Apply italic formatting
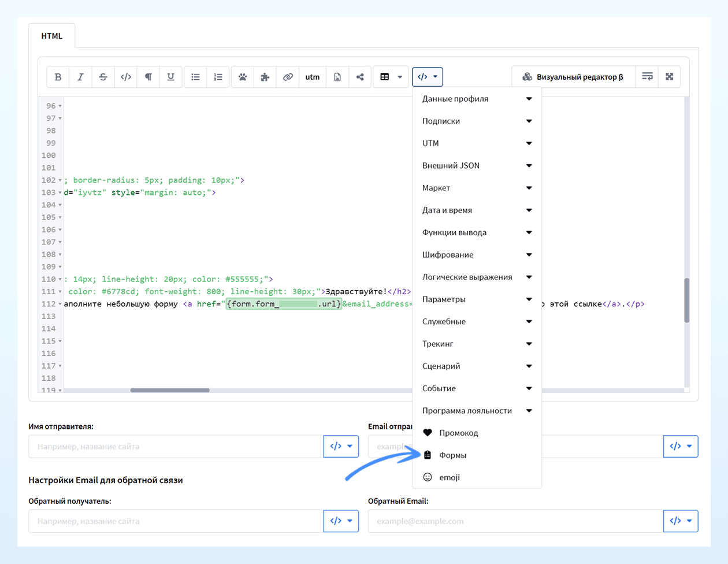 click(x=80, y=77)
